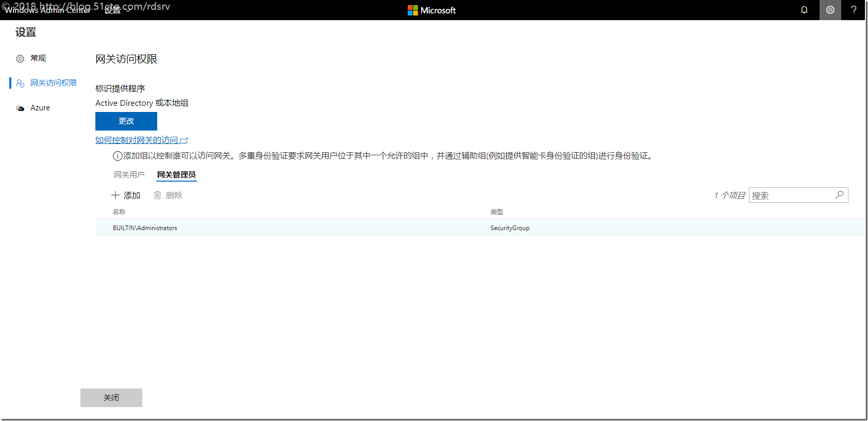The height and width of the screenshot is (421, 868).
Task: Open the notifications bell icon
Action: [804, 10]
